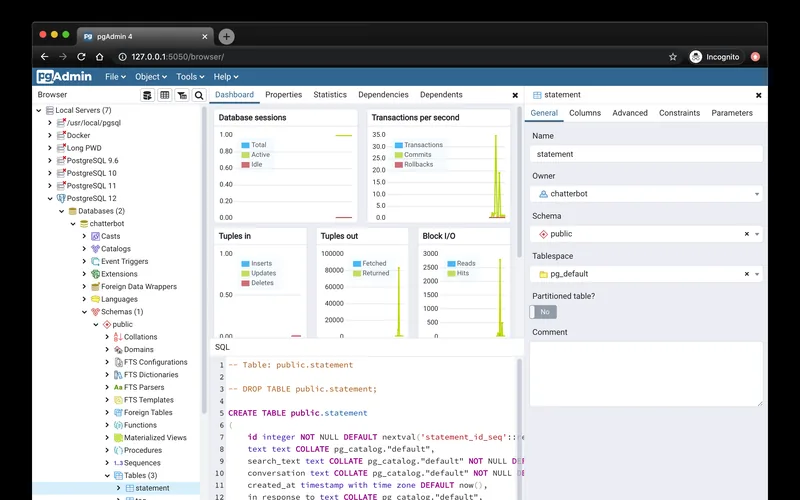Close the statement properties panel
Screen dimensions: 800x500
click(759, 95)
